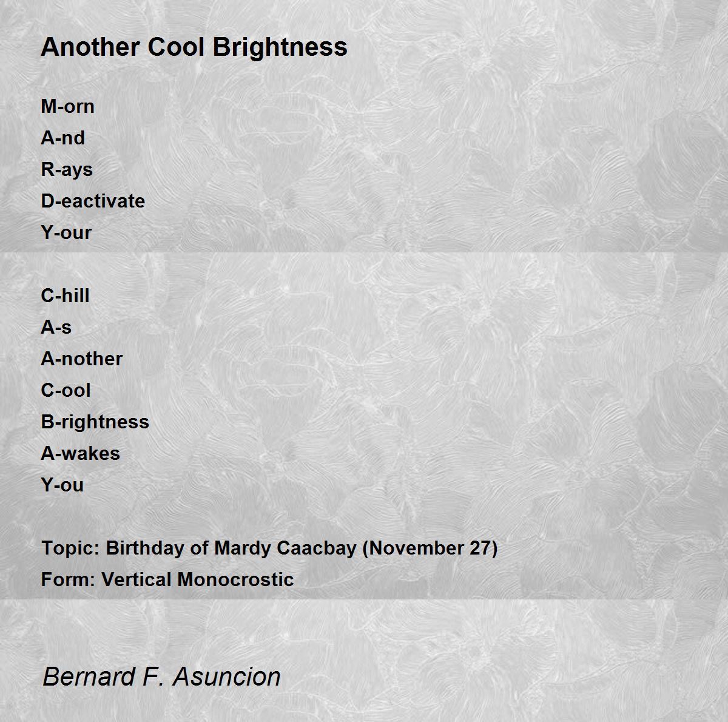Click the line 'A-nother'
This screenshot has height=722, width=728.
[x=81, y=359]
